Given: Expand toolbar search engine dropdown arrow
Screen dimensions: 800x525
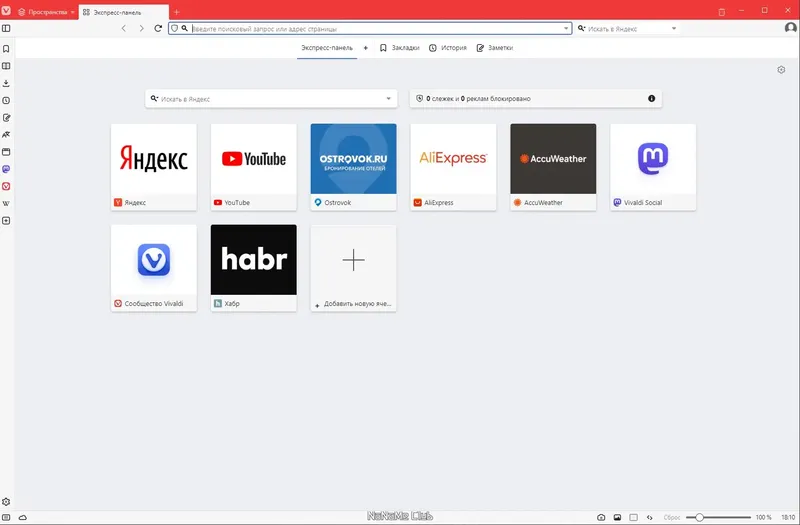Looking at the screenshot, I should (x=674, y=29).
